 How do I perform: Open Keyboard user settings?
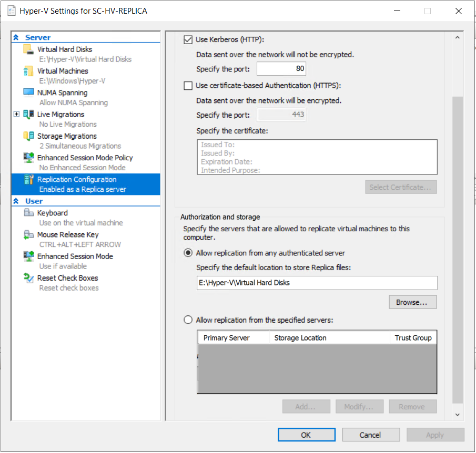point(52,213)
